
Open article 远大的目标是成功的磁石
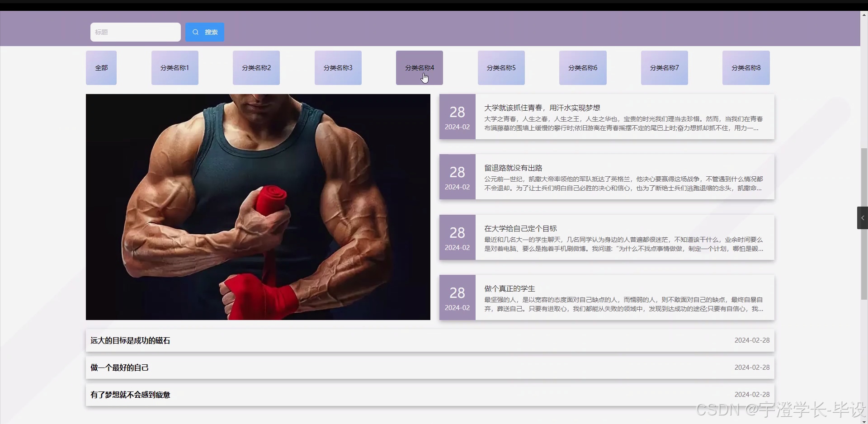pyautogui.click(x=130, y=340)
